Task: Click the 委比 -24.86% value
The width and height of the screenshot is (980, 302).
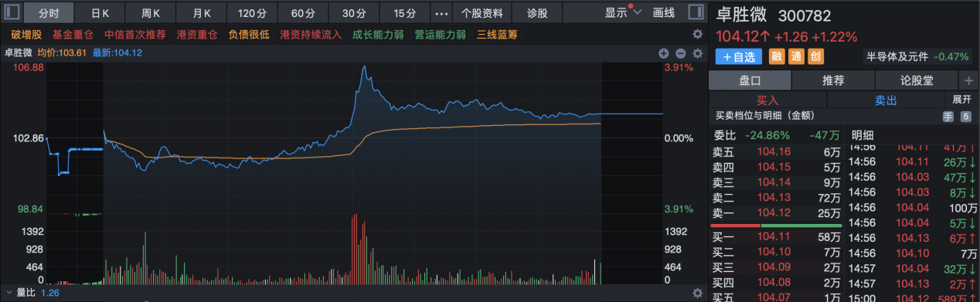Action: tap(767, 134)
